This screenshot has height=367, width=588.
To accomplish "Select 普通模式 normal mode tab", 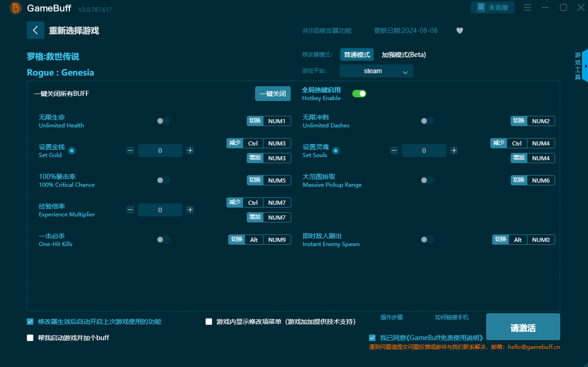I will 357,55.
